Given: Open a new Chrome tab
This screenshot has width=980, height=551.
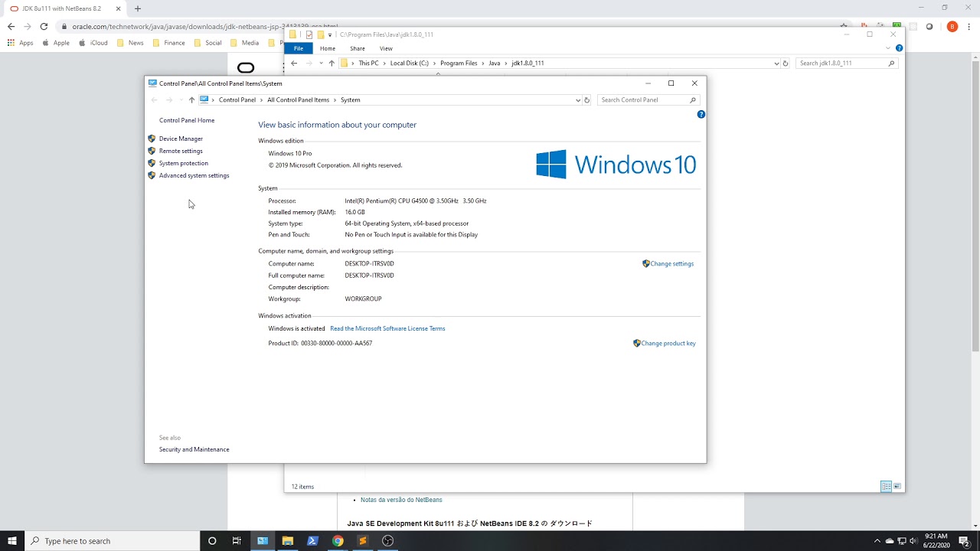Looking at the screenshot, I should (x=138, y=8).
